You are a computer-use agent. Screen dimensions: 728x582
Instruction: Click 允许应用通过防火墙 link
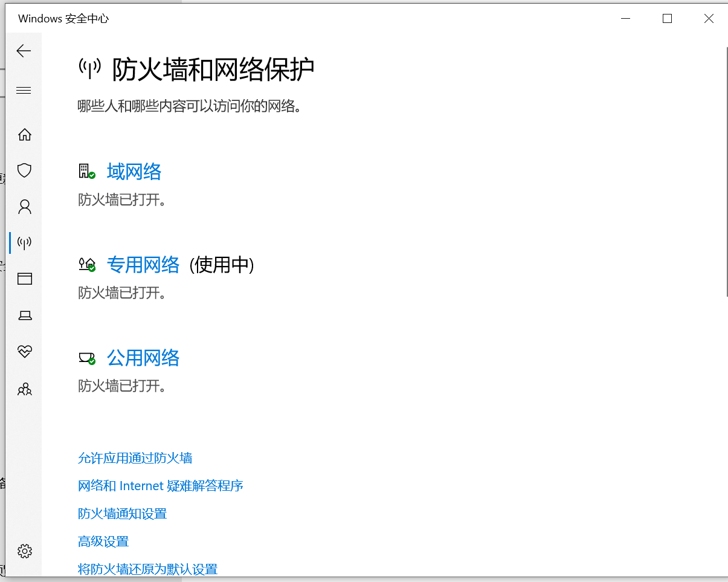(135, 458)
